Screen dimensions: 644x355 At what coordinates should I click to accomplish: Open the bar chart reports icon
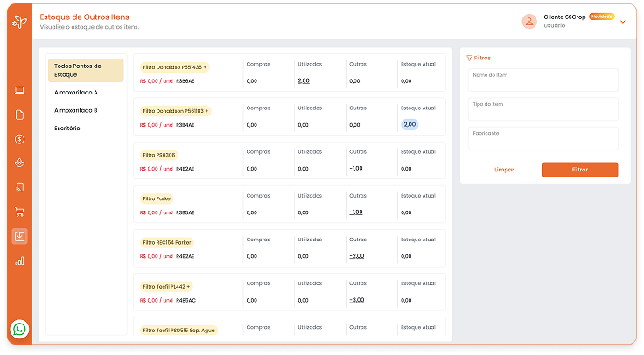click(x=19, y=261)
